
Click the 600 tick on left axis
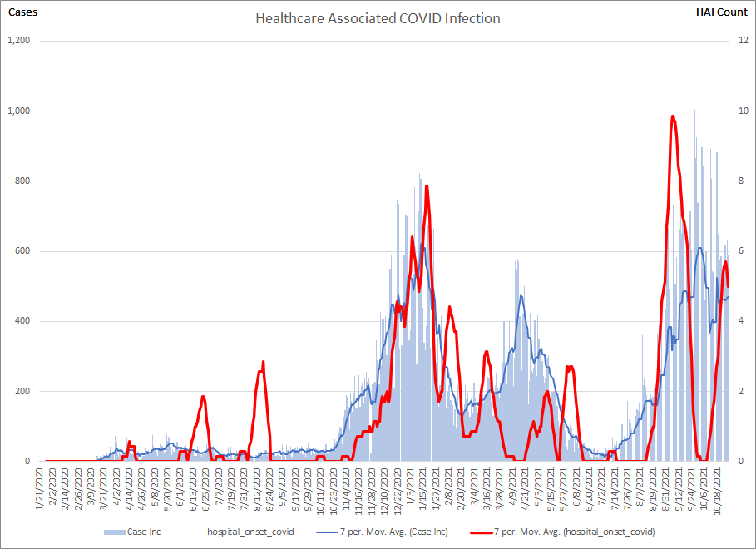click(23, 251)
